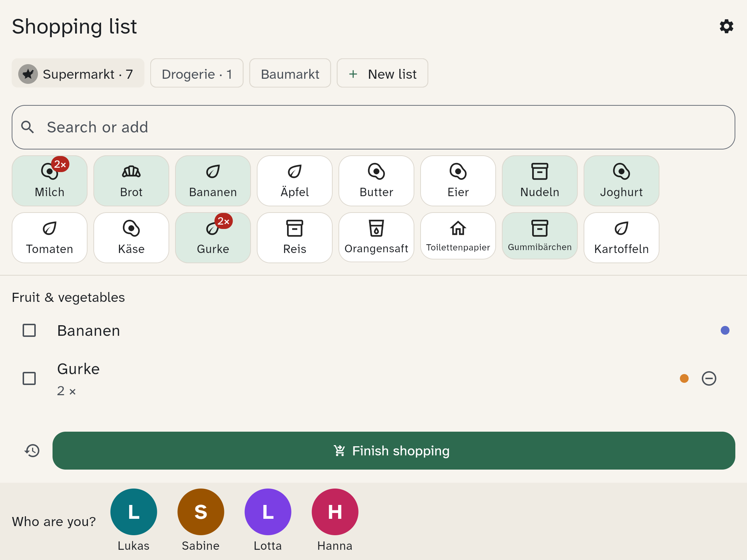Add Reis from the tiles
The width and height of the screenshot is (747, 560).
tap(295, 238)
